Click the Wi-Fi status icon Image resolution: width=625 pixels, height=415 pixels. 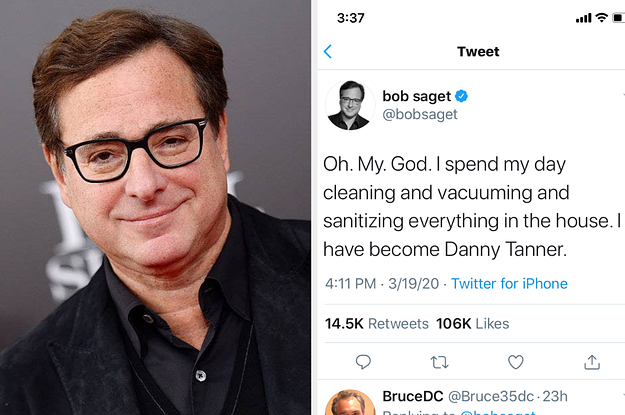(601, 18)
